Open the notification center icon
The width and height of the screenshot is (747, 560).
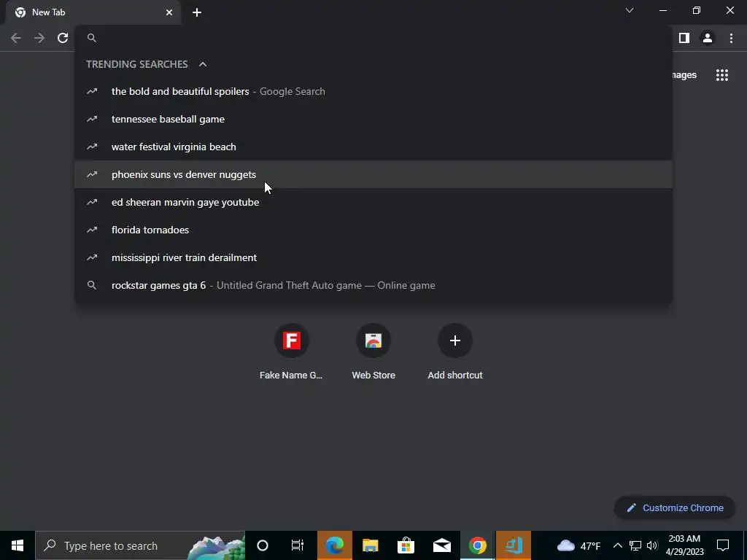pos(723,545)
